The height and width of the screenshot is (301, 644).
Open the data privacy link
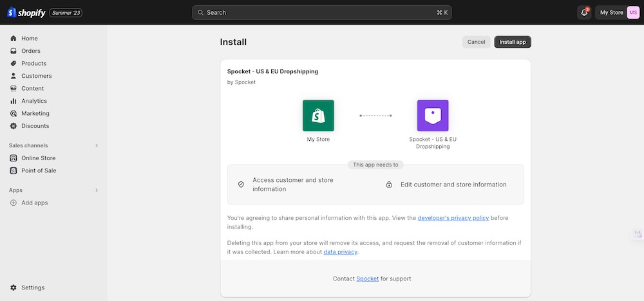click(x=341, y=251)
